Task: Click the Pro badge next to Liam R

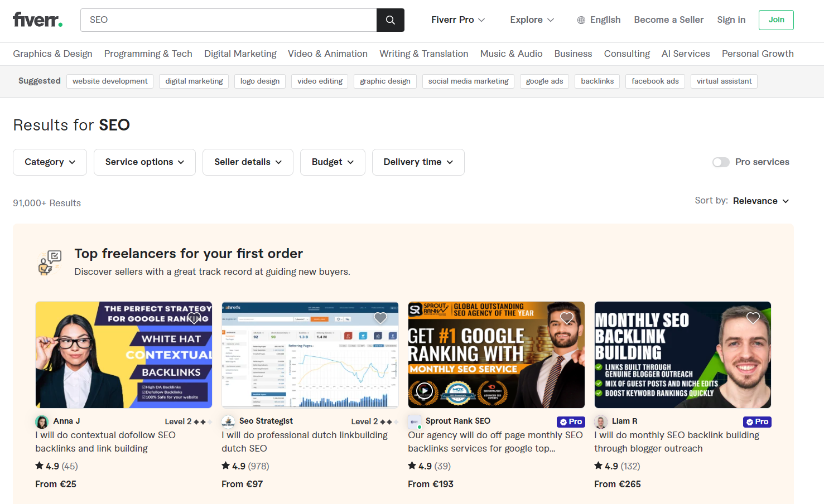Action: 757,422
